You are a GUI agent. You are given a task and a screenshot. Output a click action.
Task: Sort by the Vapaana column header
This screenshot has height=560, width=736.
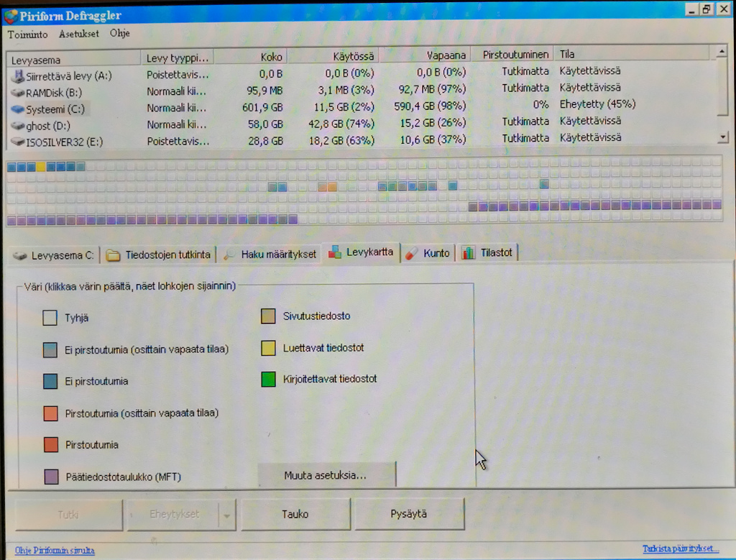425,55
